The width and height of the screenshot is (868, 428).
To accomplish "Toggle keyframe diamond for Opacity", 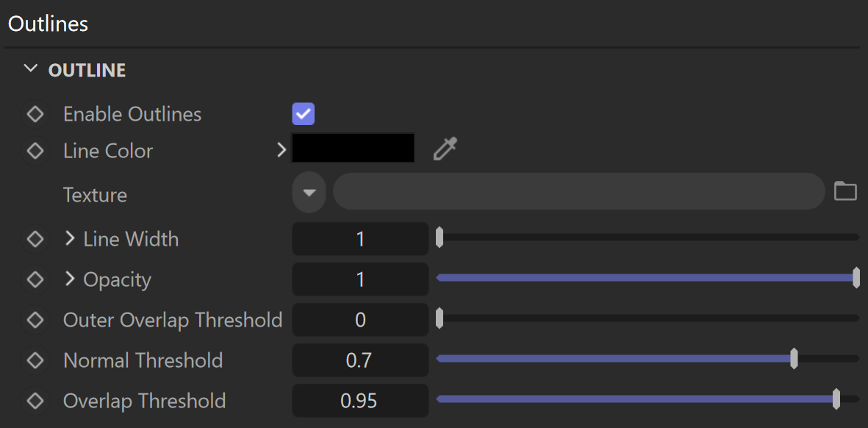I will pos(35,279).
